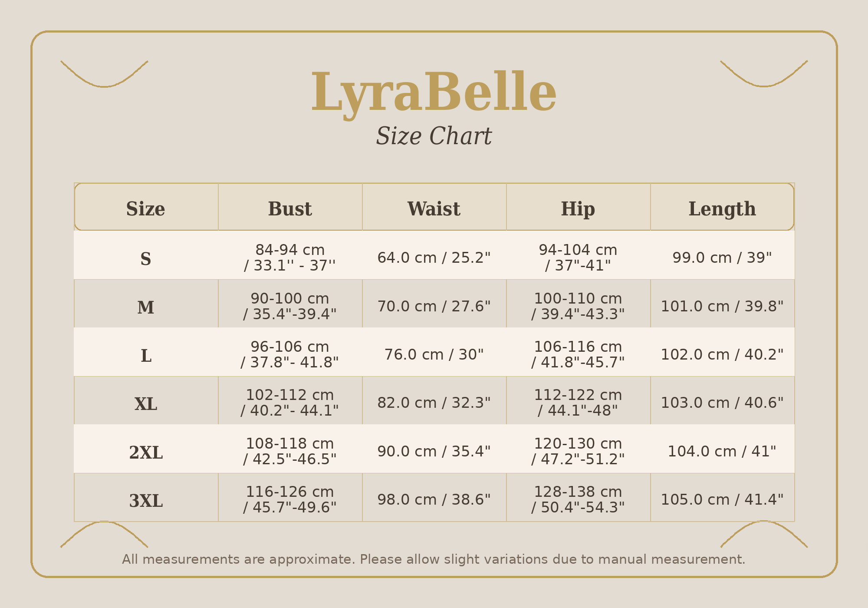
Task: Select the Bust column header
Action: [290, 209]
